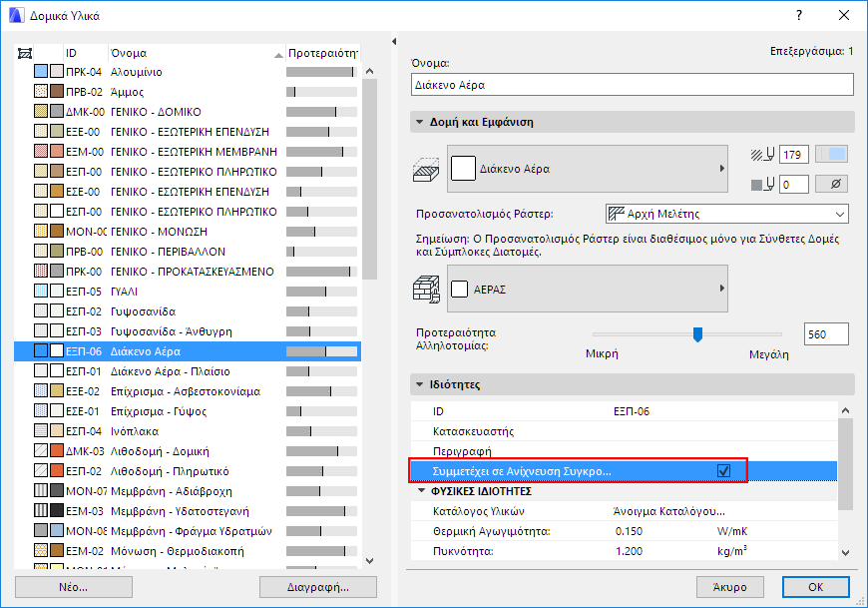The image size is (868, 608).
Task: Click the fill pattern swatch of Άμμος
Action: point(41,92)
